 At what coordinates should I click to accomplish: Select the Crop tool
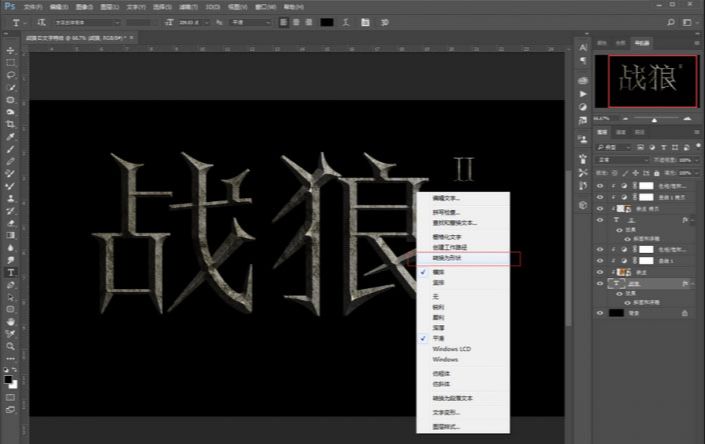point(10,124)
